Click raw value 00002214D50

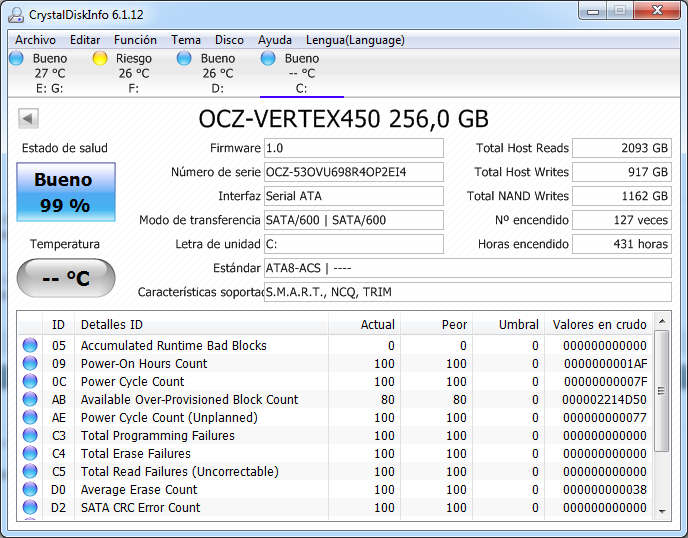pos(605,399)
